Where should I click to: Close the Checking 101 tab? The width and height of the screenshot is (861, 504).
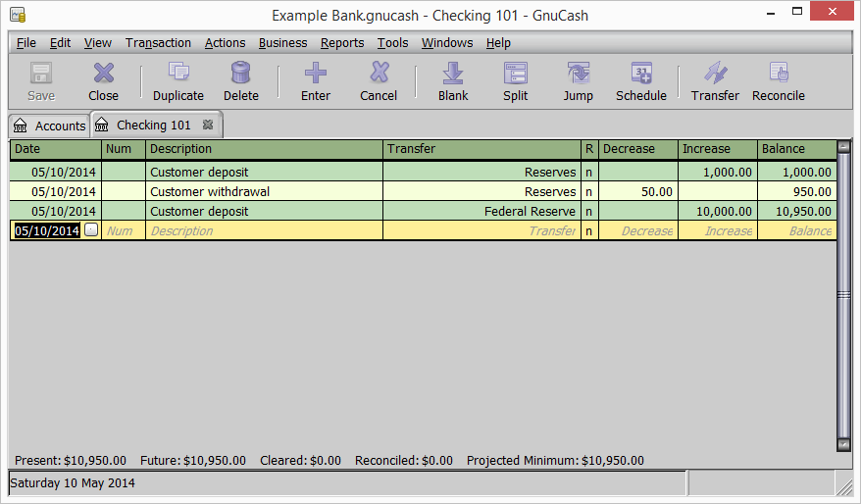[x=208, y=126]
